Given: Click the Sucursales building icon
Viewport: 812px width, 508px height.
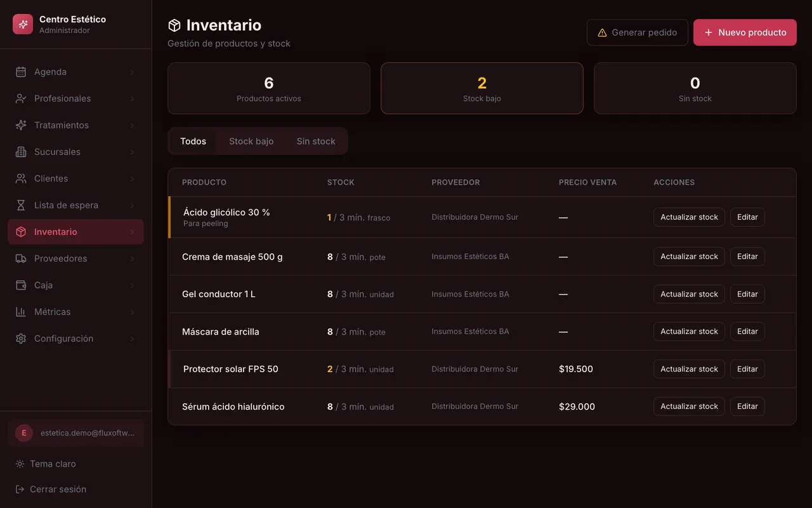Looking at the screenshot, I should (x=21, y=152).
